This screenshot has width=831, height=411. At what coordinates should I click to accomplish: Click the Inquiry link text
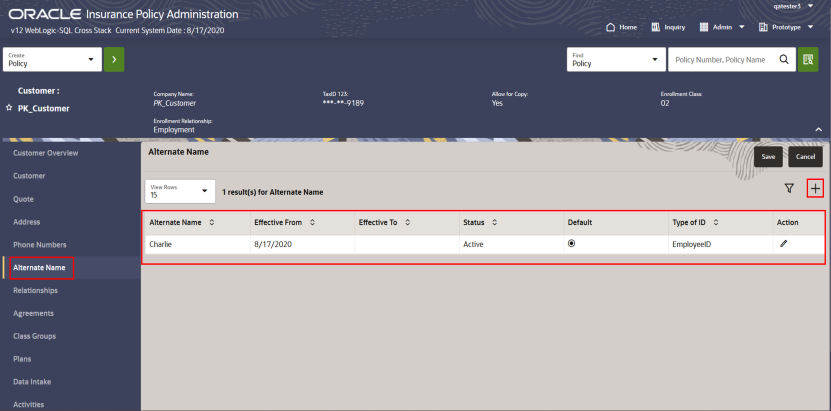click(x=675, y=27)
